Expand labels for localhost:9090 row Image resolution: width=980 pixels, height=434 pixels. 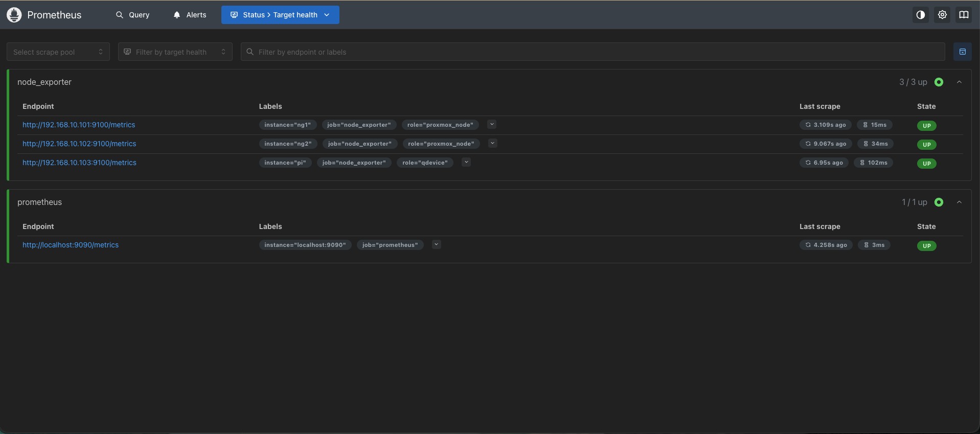pos(437,244)
